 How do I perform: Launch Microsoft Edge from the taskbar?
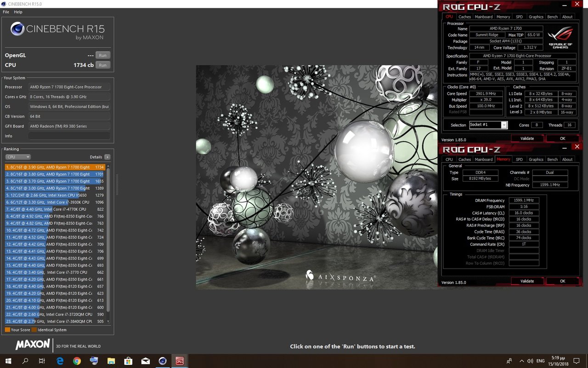60,361
